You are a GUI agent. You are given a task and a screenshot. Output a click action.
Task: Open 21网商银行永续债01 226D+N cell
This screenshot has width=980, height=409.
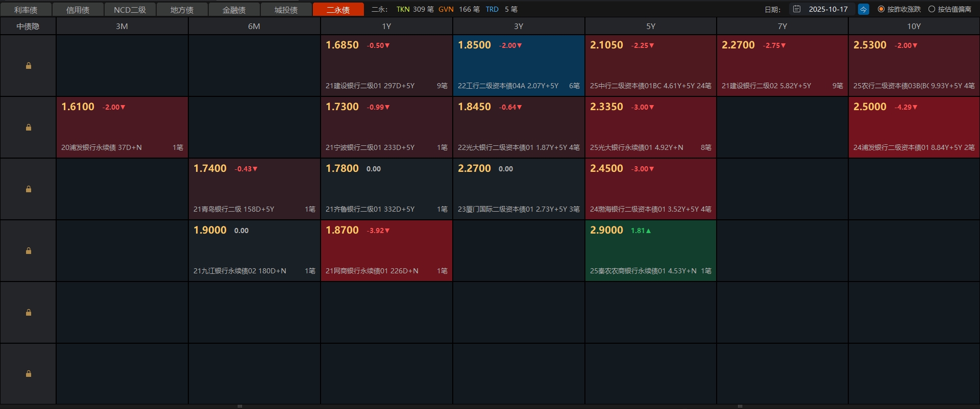click(386, 251)
